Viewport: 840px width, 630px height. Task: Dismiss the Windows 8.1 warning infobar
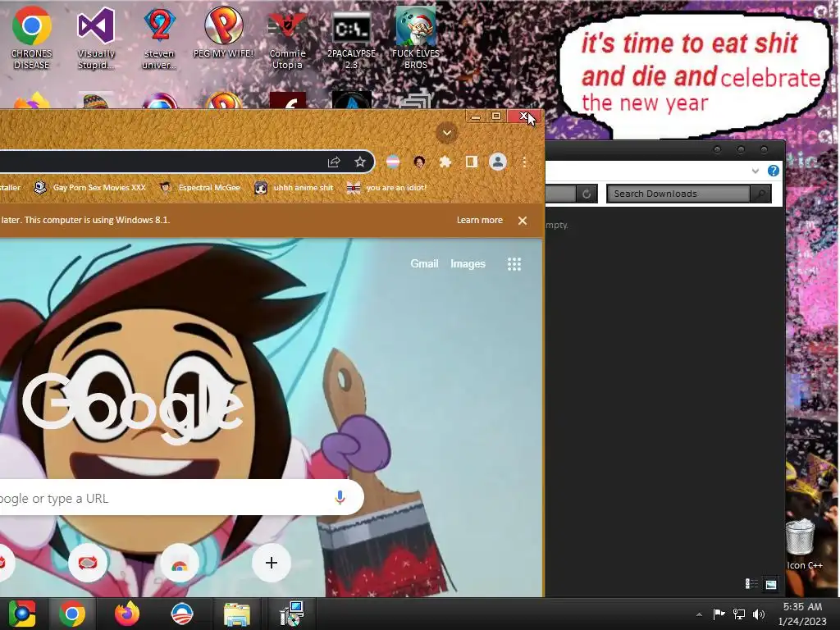[x=523, y=221]
